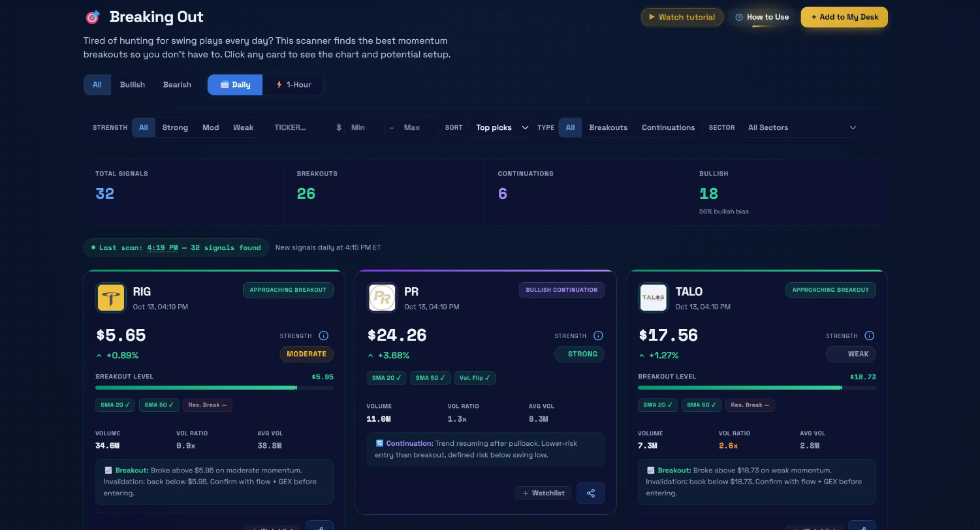The image size is (980, 530).
Task: Click the Vol. Flip tag on PR
Action: (x=475, y=378)
